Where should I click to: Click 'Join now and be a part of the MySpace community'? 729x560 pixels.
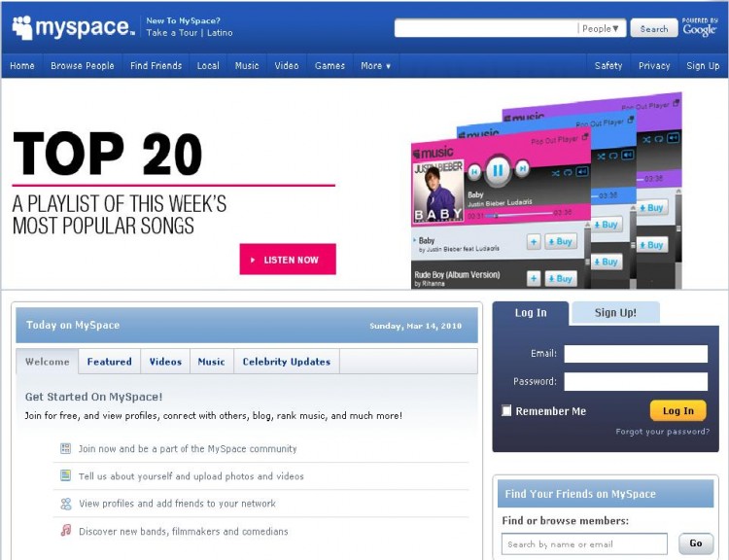188,449
